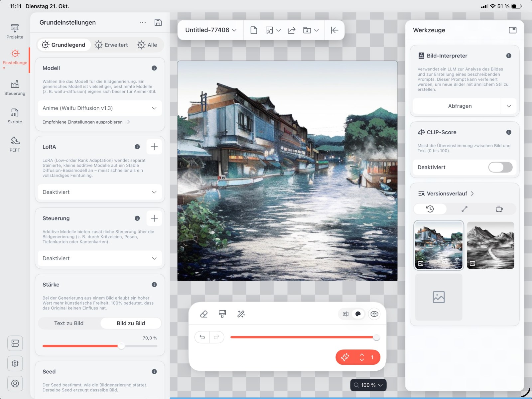Select the paint roller tool
The height and width of the screenshot is (399, 532).
point(222,314)
